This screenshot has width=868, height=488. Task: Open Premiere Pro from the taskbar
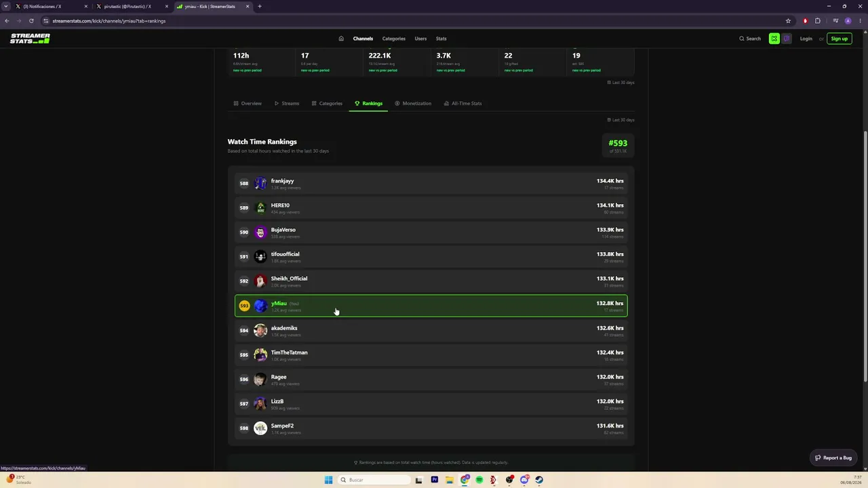coord(434,480)
